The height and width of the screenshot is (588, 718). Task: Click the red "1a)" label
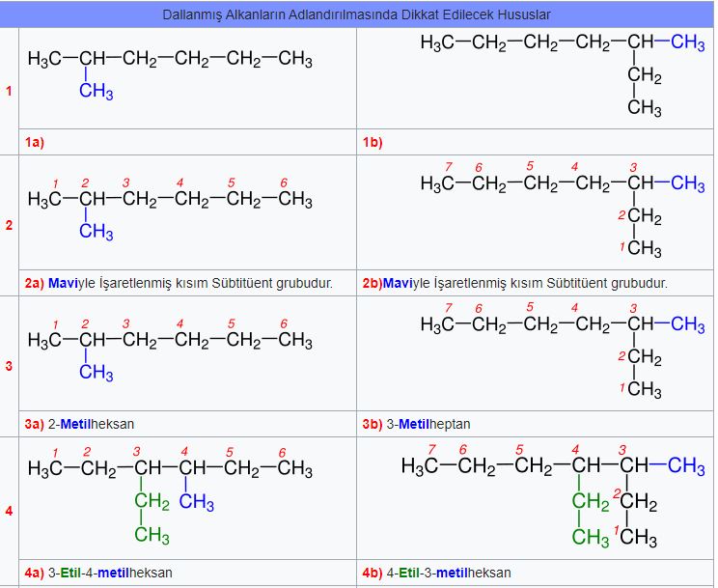point(35,143)
